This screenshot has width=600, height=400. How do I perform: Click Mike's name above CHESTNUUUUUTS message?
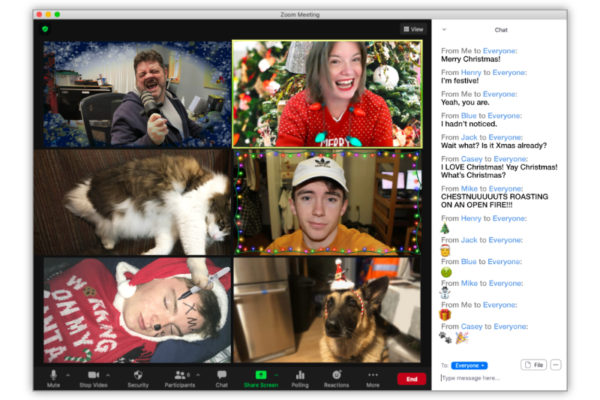[x=469, y=188]
